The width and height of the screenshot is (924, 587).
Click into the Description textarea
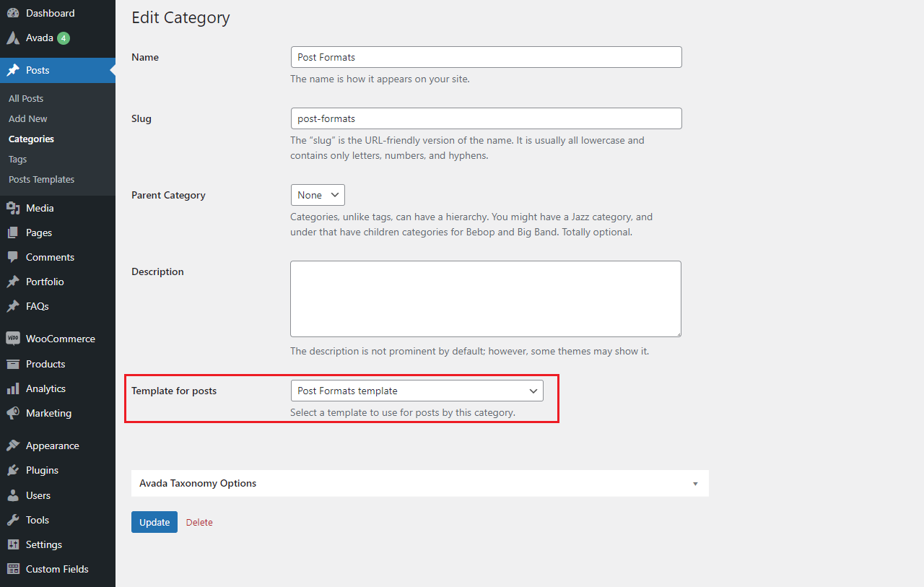click(486, 299)
